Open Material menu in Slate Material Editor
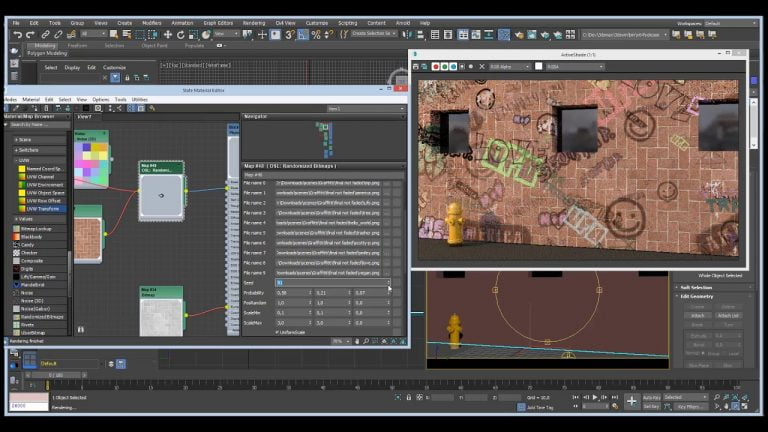Image resolution: width=768 pixels, height=432 pixels. click(31, 99)
